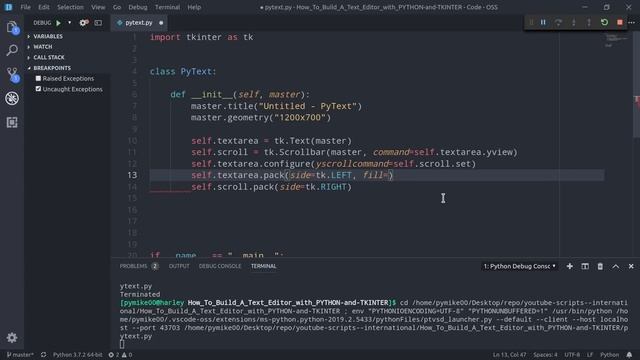Open the File menu
640x360 pixels.
(x=25, y=7)
